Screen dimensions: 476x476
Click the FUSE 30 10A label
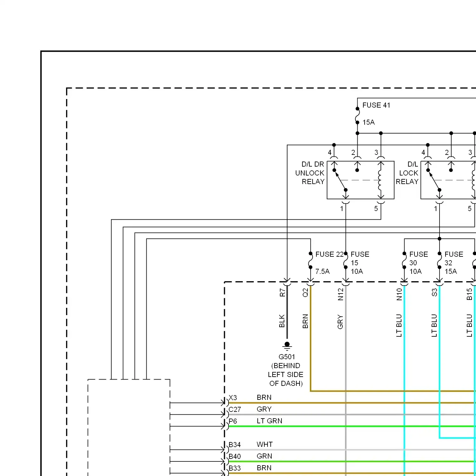(419, 263)
